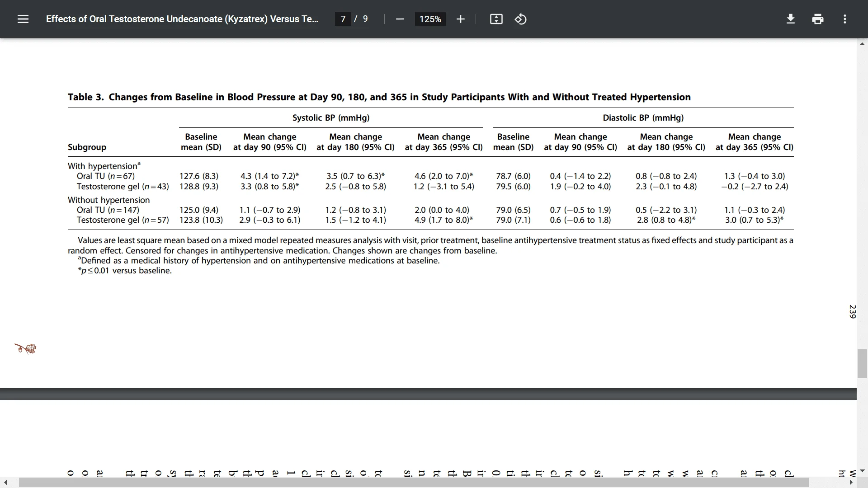Click the 'Oral TU (n=147)' row label
Viewport: 868px width, 488px height.
108,210
